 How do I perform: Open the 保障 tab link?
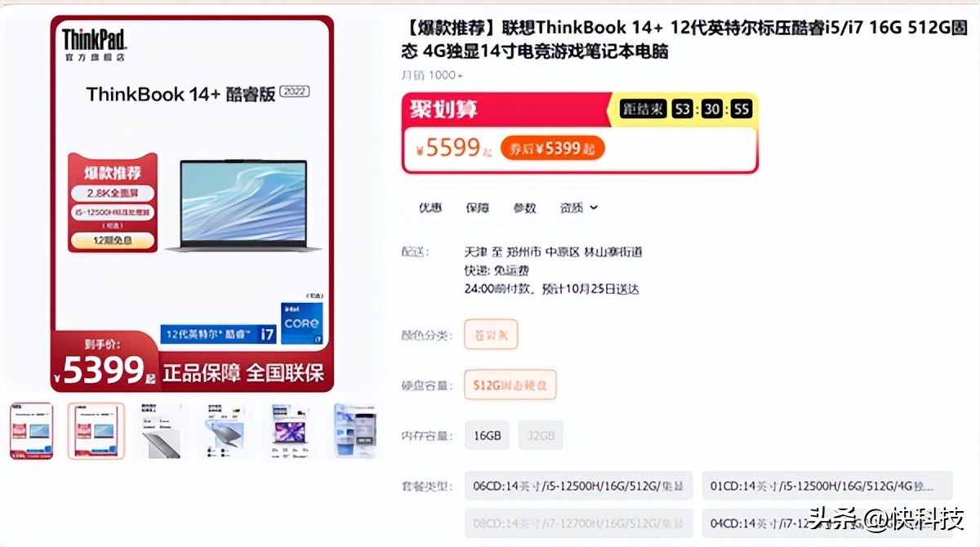[x=477, y=207]
